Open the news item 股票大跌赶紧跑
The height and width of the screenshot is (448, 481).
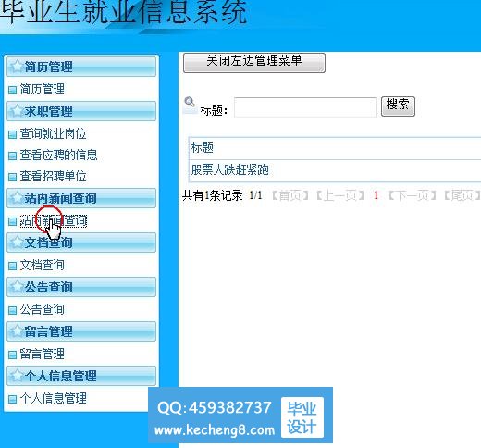pyautogui.click(x=230, y=170)
